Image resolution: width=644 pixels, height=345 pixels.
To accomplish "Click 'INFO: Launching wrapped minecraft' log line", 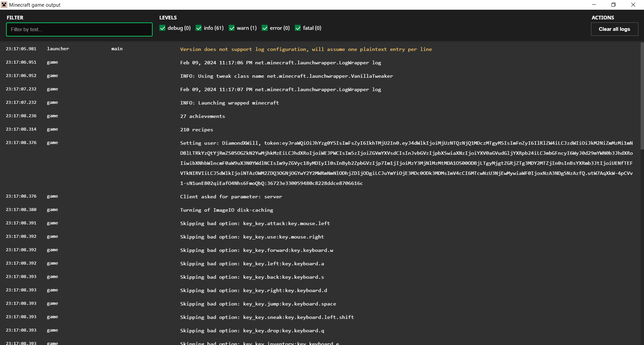I will click(229, 103).
